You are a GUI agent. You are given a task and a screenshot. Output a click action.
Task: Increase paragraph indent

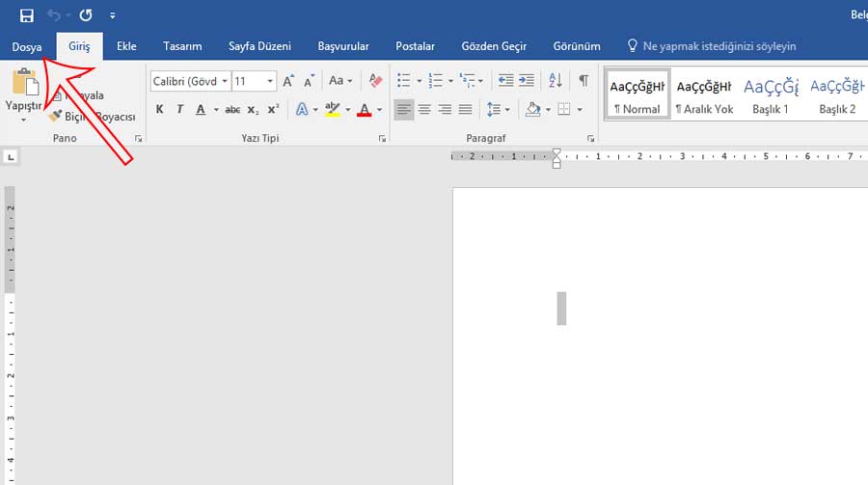[x=526, y=81]
